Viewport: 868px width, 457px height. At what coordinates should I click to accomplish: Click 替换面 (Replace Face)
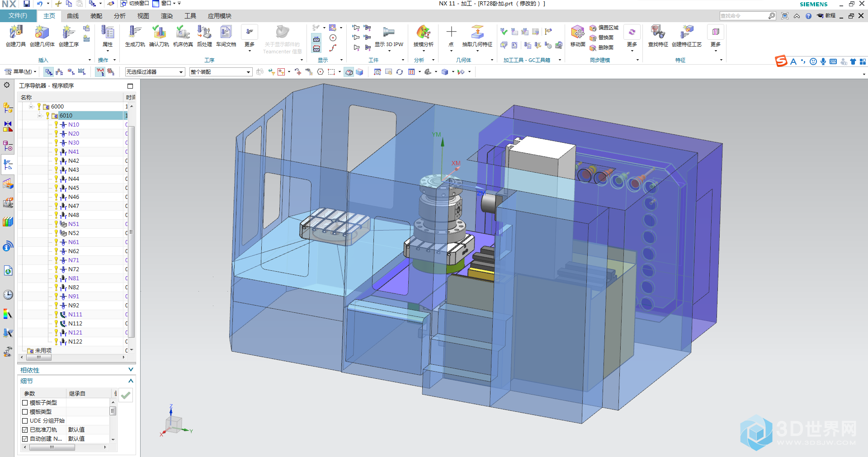coord(602,38)
